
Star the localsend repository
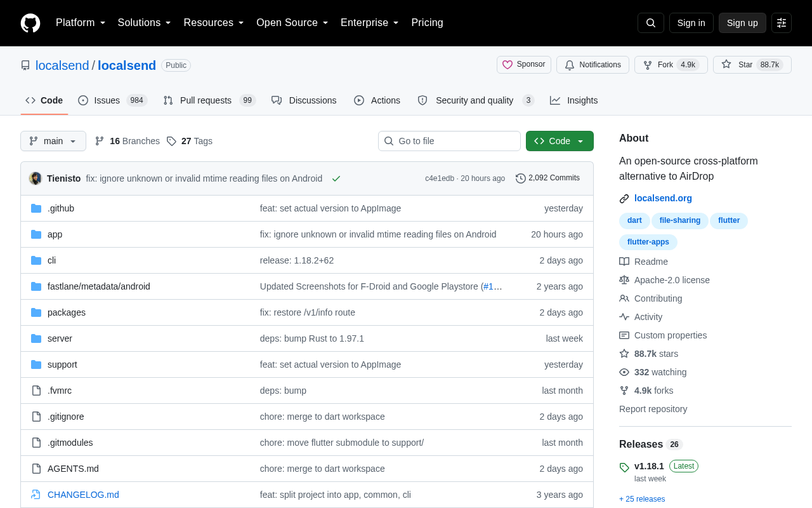point(752,65)
